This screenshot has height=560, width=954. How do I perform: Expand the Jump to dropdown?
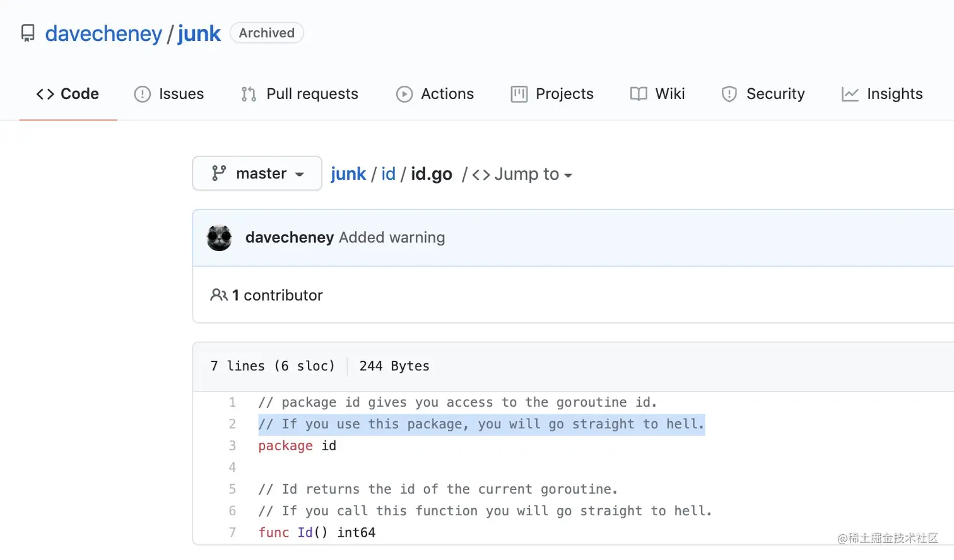522,174
